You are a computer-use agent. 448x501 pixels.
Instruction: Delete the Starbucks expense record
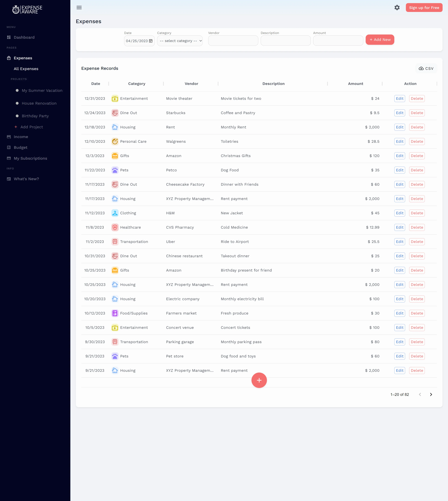(417, 113)
